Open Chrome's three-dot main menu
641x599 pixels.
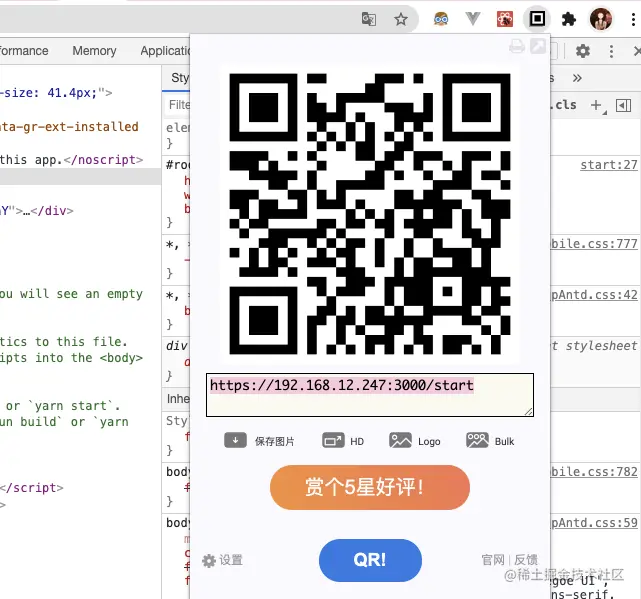click(633, 19)
